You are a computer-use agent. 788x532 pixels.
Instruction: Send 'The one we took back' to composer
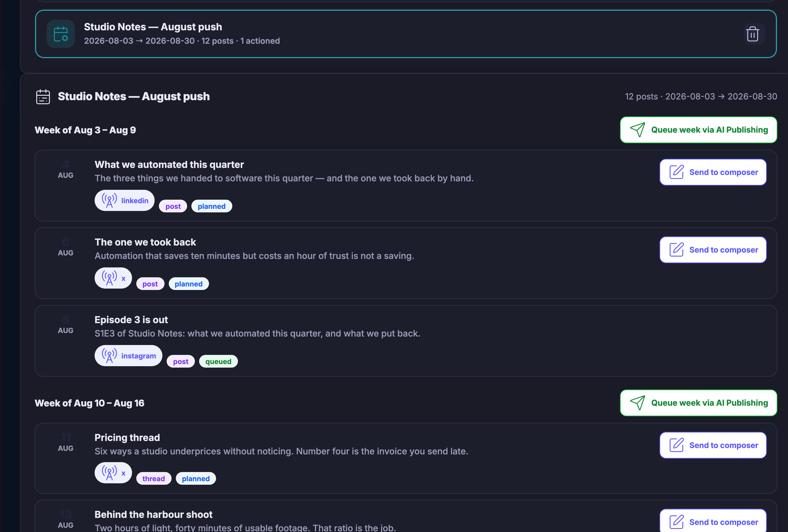point(713,250)
